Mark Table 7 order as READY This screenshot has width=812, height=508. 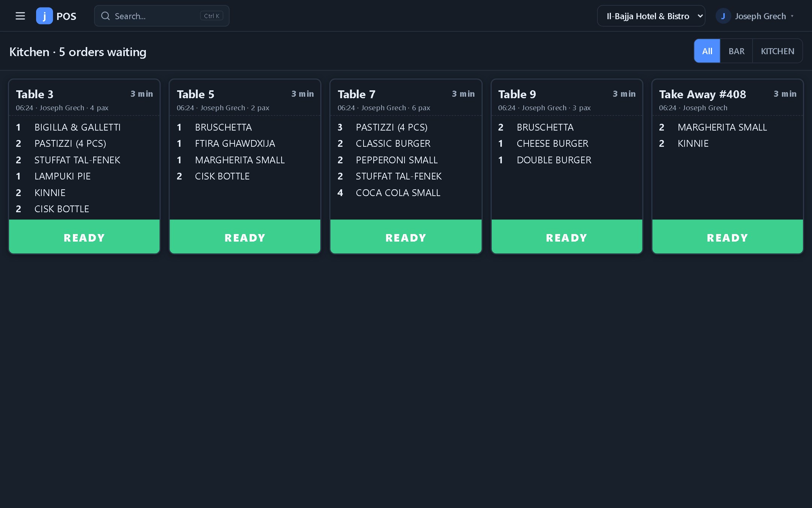[x=406, y=237]
